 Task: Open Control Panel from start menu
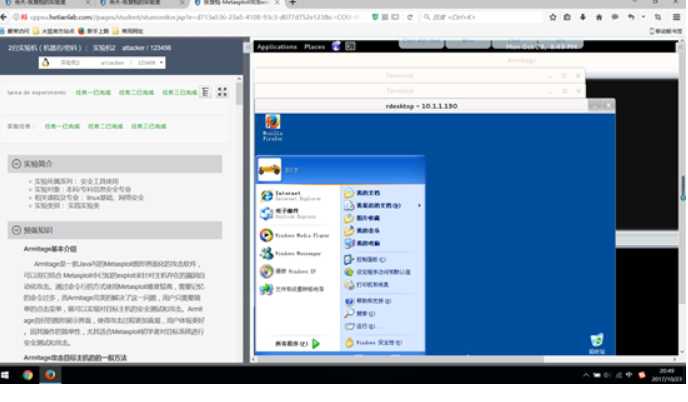pyautogui.click(x=365, y=259)
